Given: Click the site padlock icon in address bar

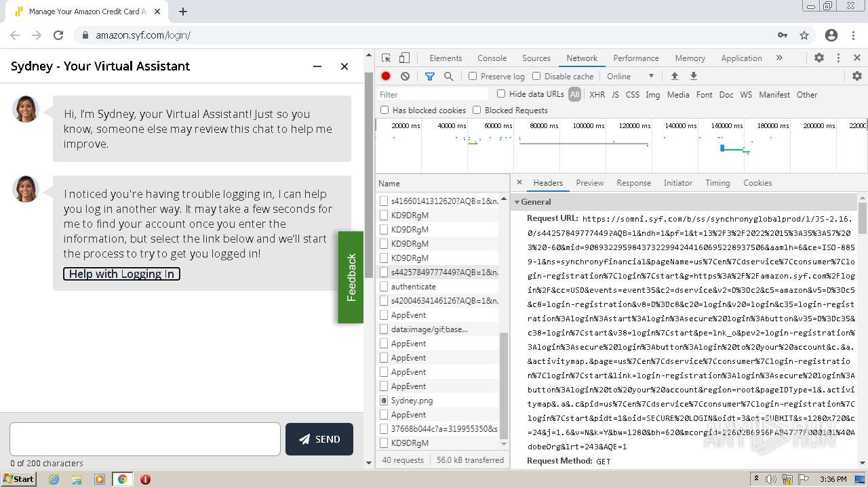Looking at the screenshot, I should coord(85,35).
